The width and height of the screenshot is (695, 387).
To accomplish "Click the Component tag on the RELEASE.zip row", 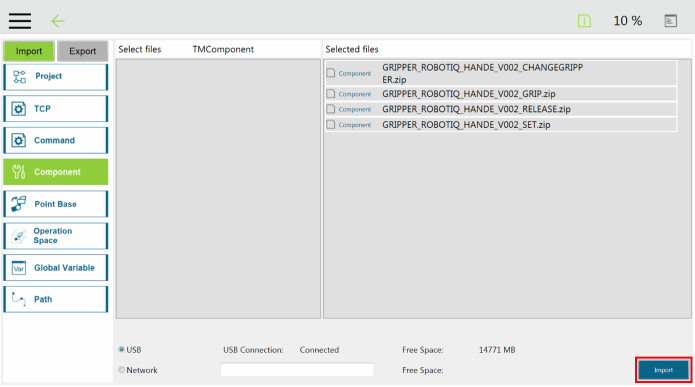I will tap(355, 109).
